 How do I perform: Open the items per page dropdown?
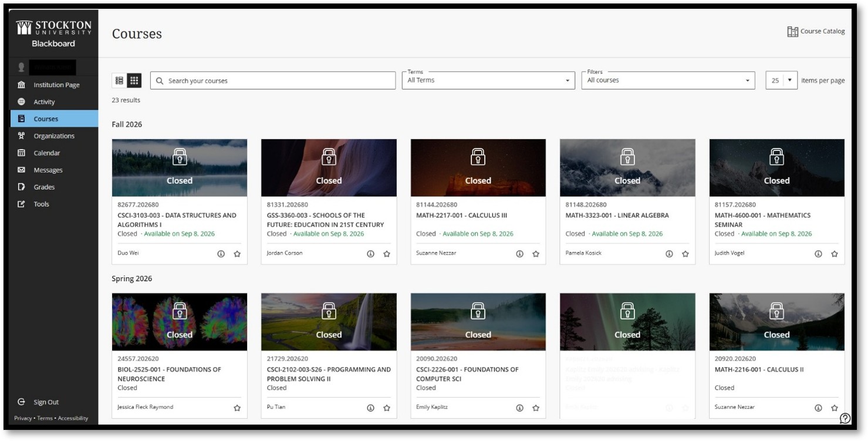click(x=782, y=80)
